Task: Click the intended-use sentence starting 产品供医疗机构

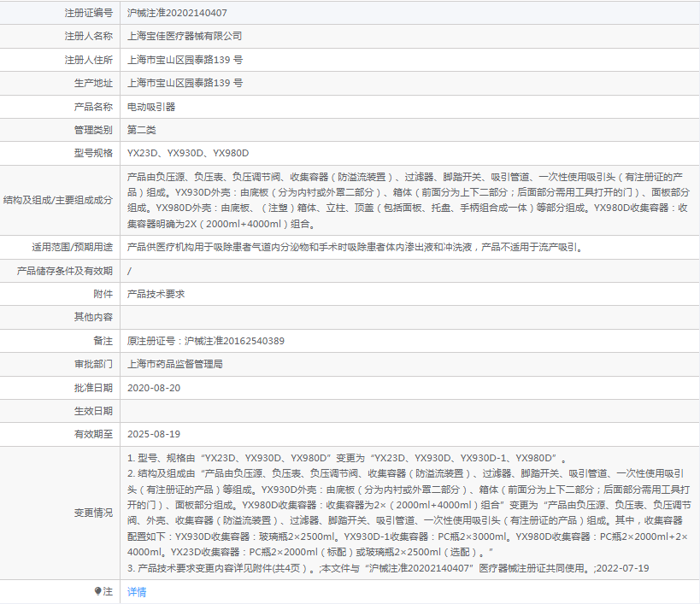Action: (x=356, y=247)
